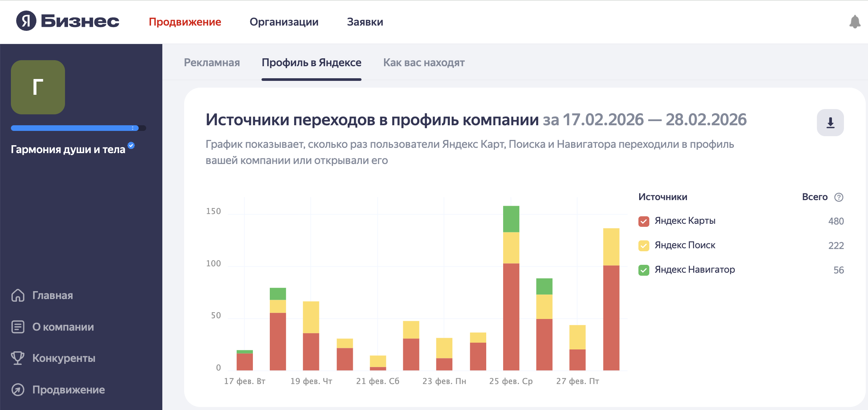This screenshot has height=410, width=868.
Task: Toggle the Яндекс Поиск source off
Action: [643, 245]
